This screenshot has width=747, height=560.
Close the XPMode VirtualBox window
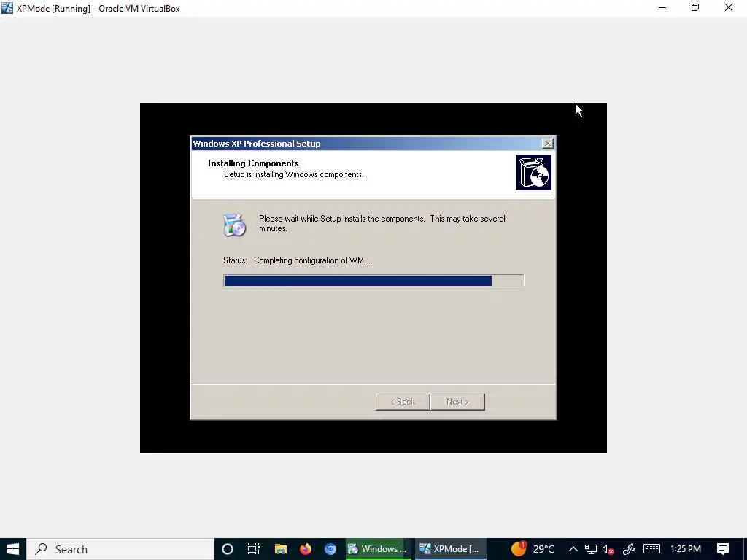(x=729, y=8)
